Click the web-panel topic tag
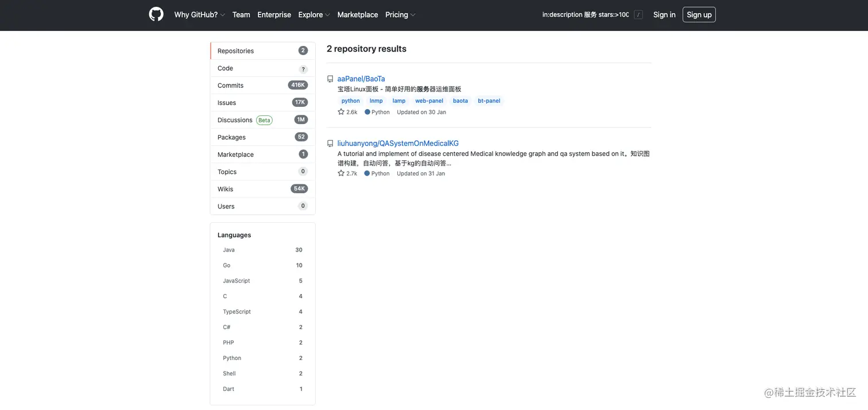The image size is (868, 410). pyautogui.click(x=429, y=101)
